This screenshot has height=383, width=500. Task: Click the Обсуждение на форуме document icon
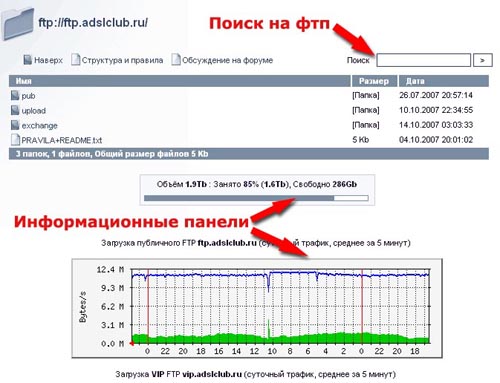(176, 60)
